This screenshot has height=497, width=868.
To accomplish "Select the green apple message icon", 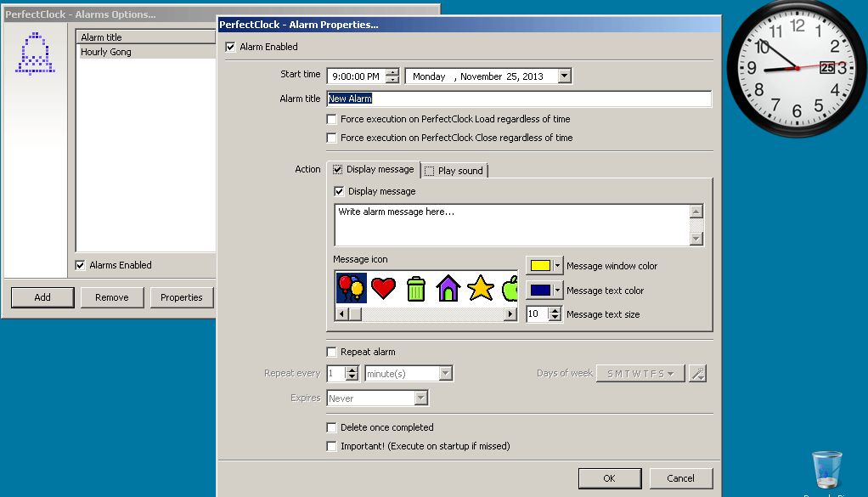I will pos(510,289).
